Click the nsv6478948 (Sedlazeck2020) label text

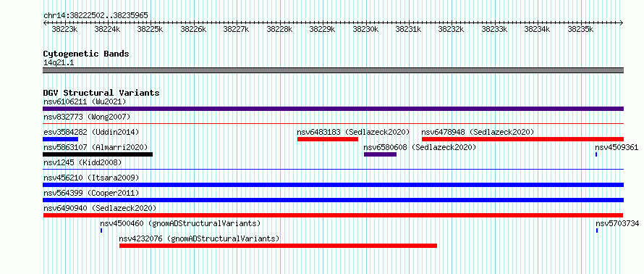478,132
